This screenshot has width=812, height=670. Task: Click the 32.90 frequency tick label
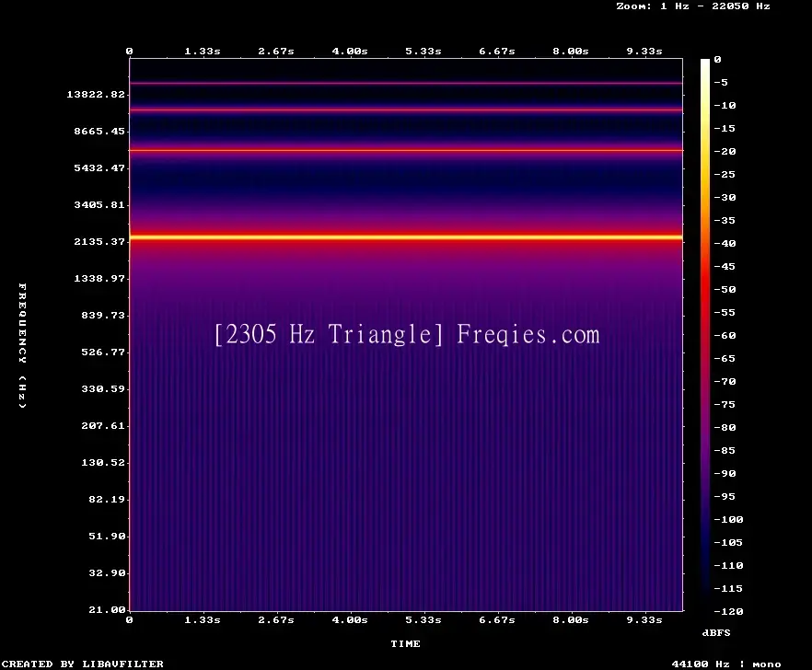107,572
